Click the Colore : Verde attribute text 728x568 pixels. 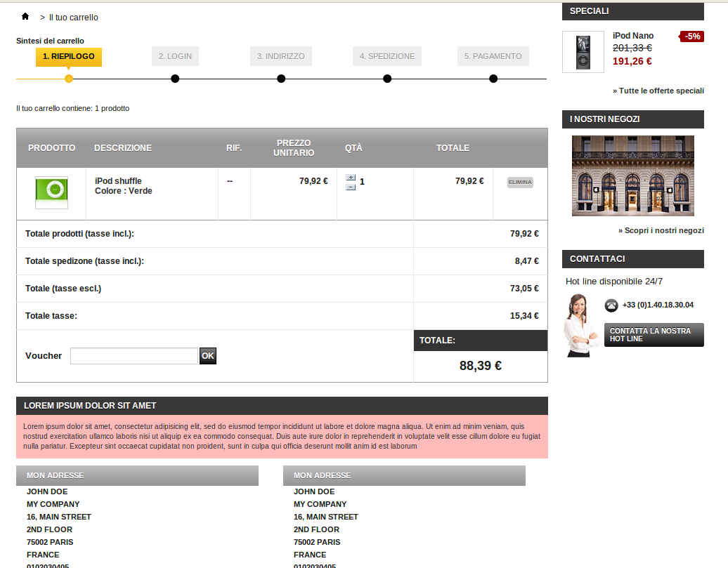pyautogui.click(x=124, y=191)
